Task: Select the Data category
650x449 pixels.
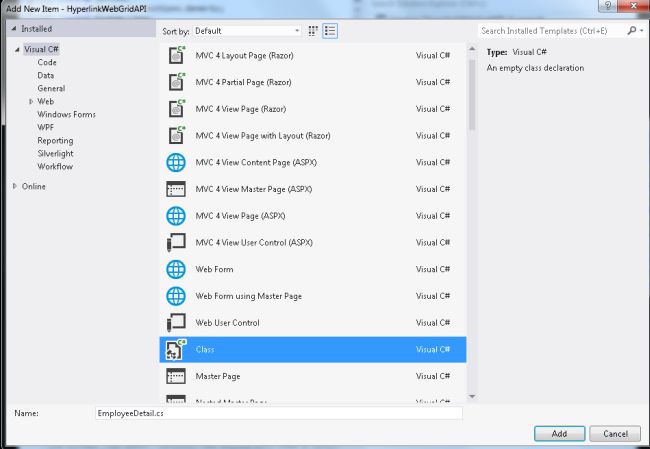Action: (x=46, y=75)
